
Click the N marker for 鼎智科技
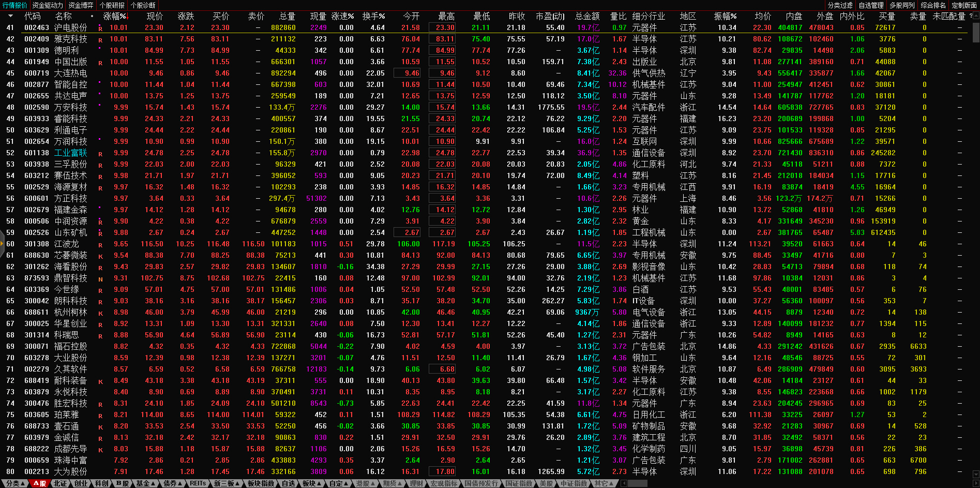(x=100, y=279)
